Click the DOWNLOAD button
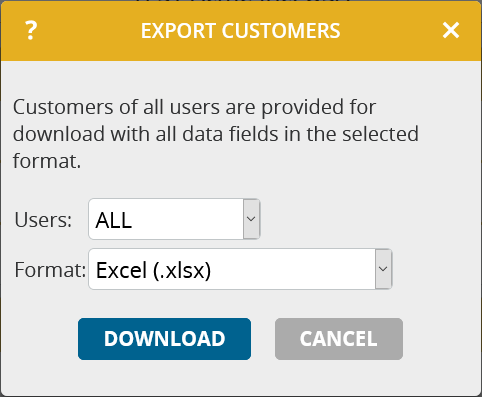This screenshot has width=482, height=397. (164, 339)
